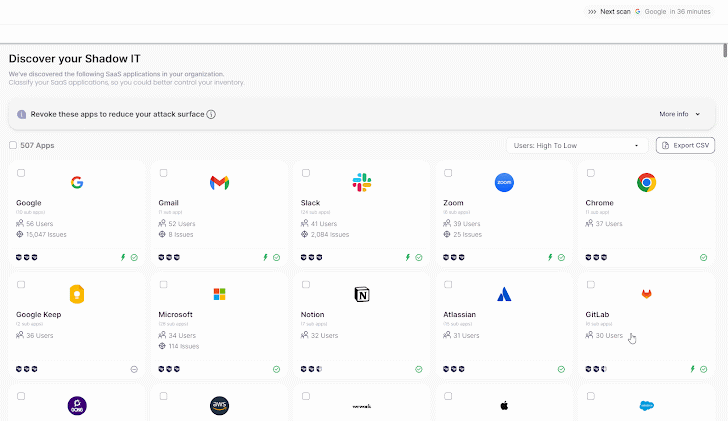Screen dimensions: 728x421
Task: Tick the 507 Apps select-all checkbox
Action: 13,145
